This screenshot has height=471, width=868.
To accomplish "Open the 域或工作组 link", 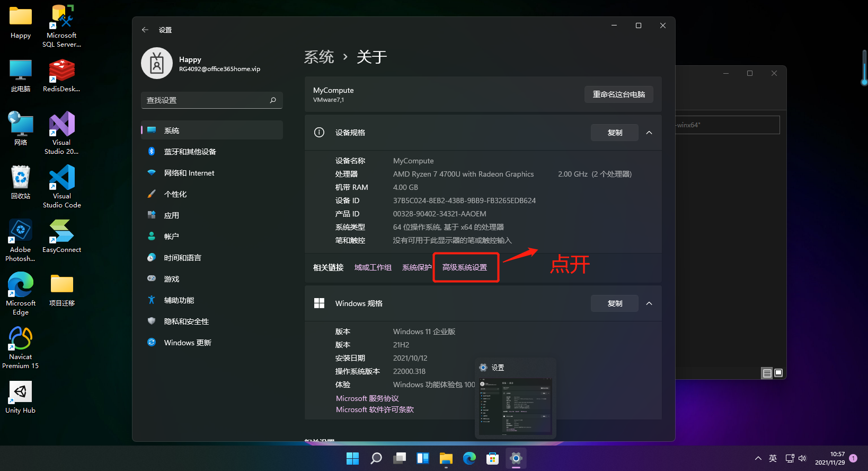I will (x=373, y=267).
